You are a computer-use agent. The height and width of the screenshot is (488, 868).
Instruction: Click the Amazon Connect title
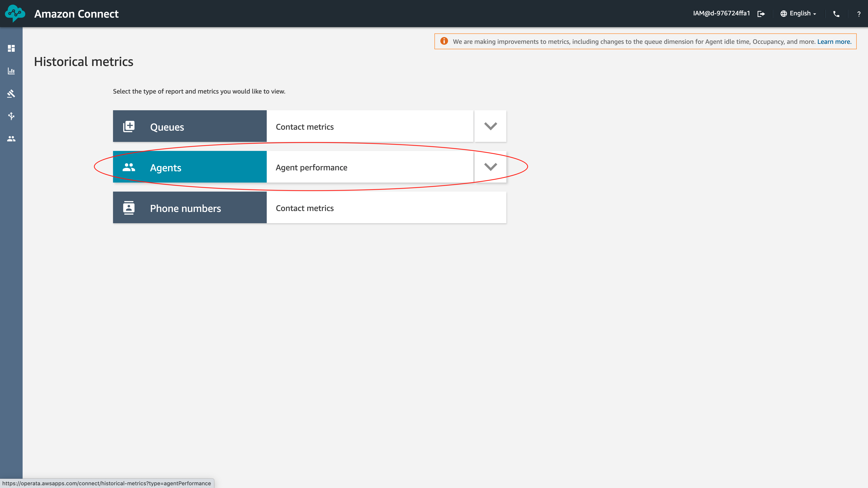[x=76, y=14]
